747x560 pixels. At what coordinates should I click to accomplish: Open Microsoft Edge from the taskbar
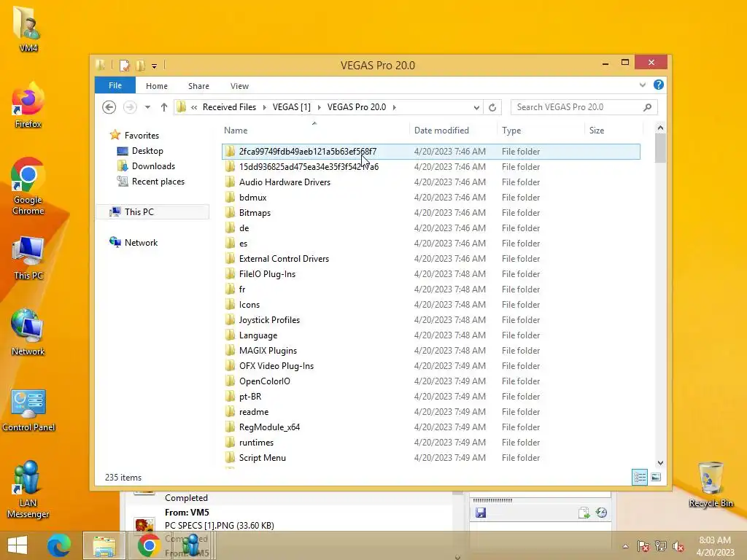pos(59,545)
